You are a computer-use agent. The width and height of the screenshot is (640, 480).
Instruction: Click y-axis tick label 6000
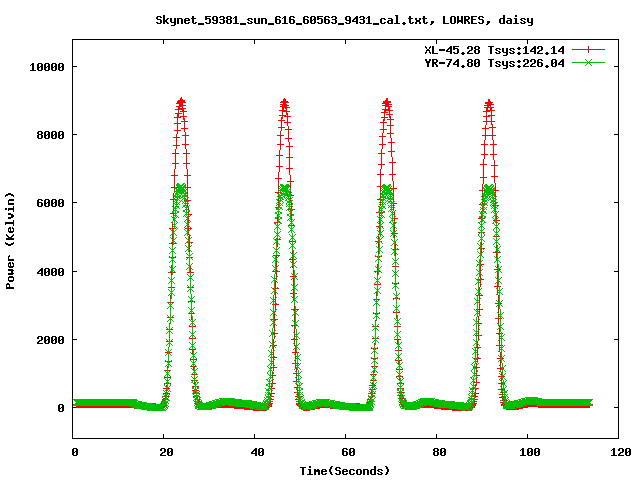51,203
